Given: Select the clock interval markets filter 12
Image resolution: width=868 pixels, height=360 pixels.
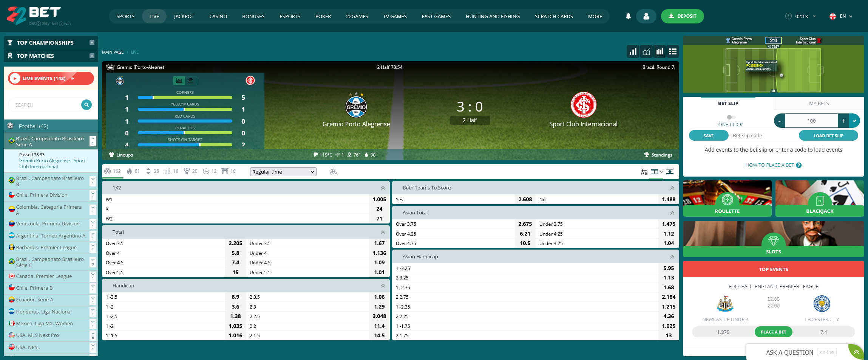Looking at the screenshot, I should pyautogui.click(x=210, y=171).
